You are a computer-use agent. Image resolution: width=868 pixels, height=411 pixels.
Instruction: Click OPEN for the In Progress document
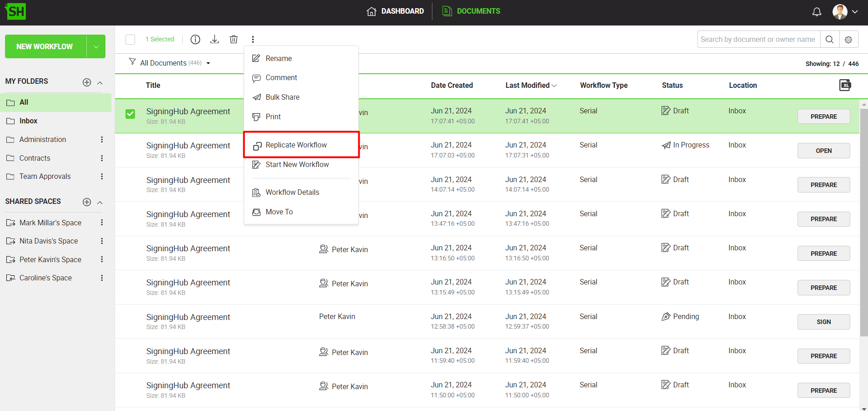pyautogui.click(x=823, y=151)
